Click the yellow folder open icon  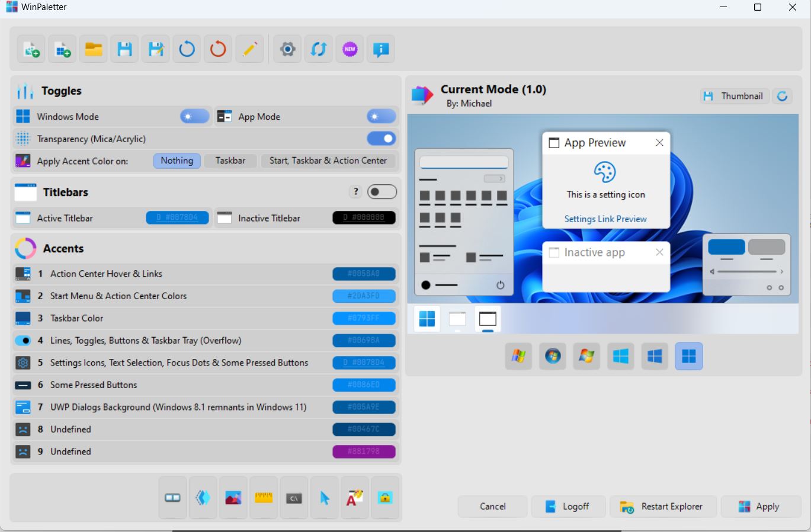coord(94,50)
